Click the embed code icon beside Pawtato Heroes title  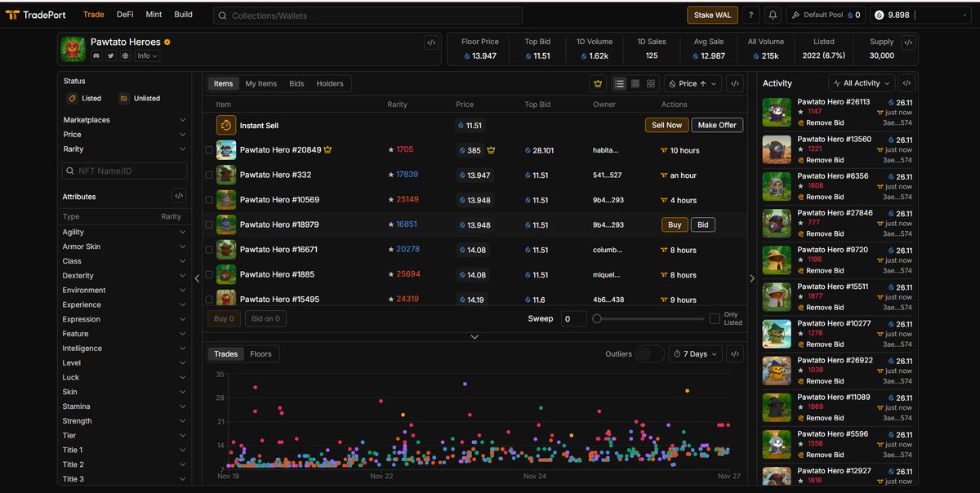(x=431, y=42)
